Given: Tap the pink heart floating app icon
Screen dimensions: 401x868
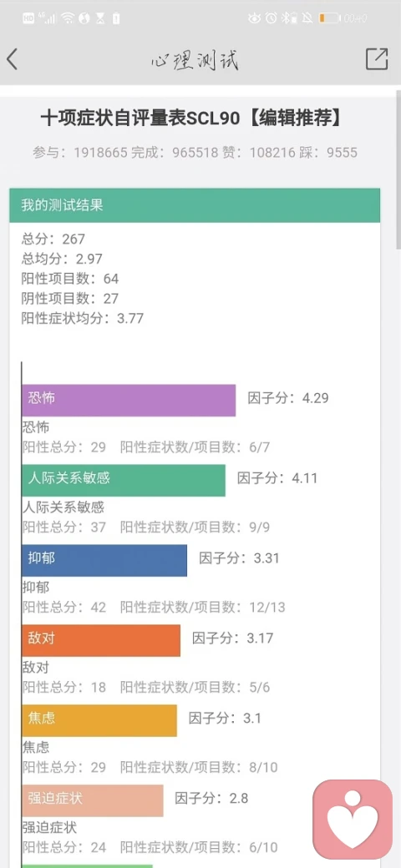Looking at the screenshot, I should pos(353,820).
